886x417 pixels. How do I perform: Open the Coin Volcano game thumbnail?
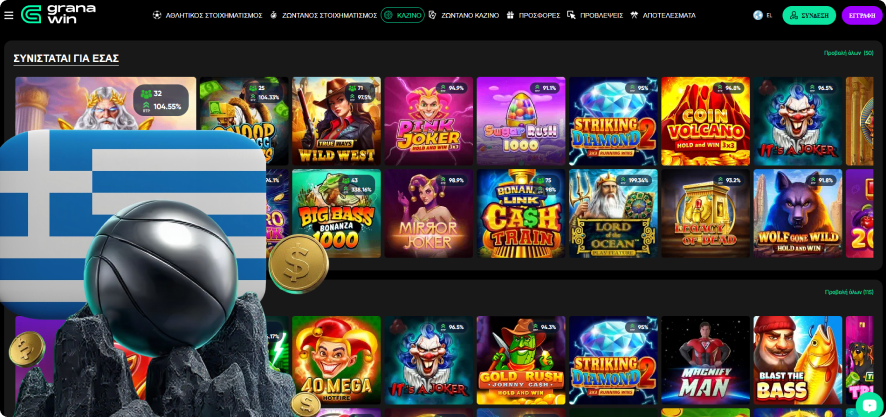pos(706,121)
